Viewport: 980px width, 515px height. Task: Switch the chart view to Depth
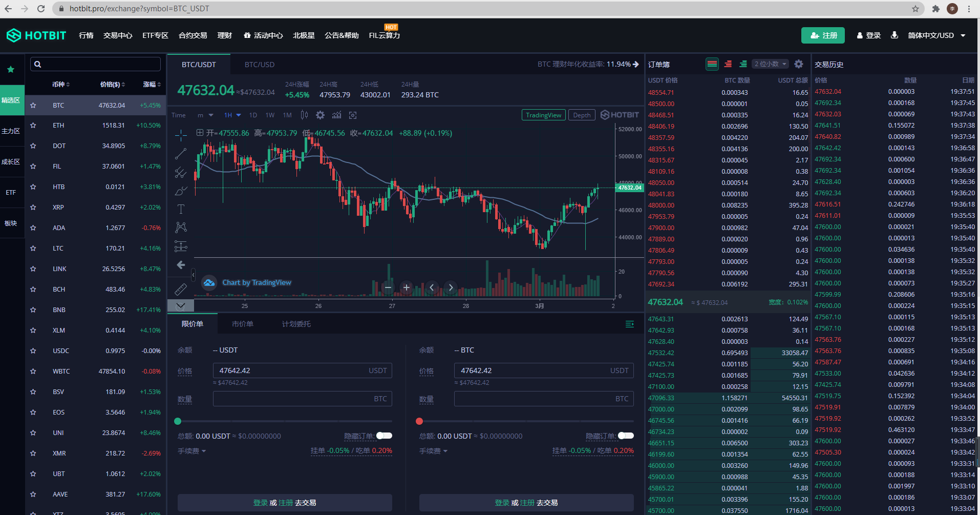[x=582, y=115]
